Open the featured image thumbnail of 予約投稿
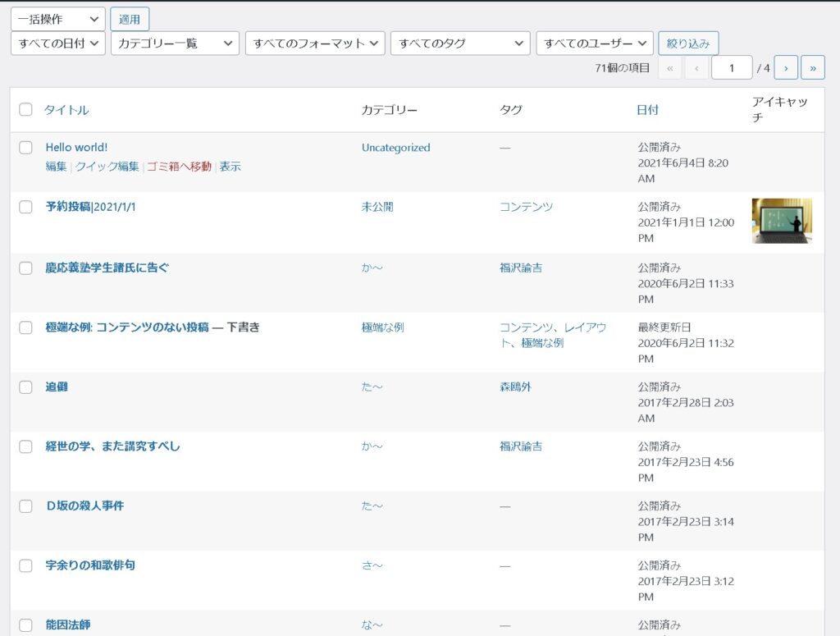 pos(782,221)
